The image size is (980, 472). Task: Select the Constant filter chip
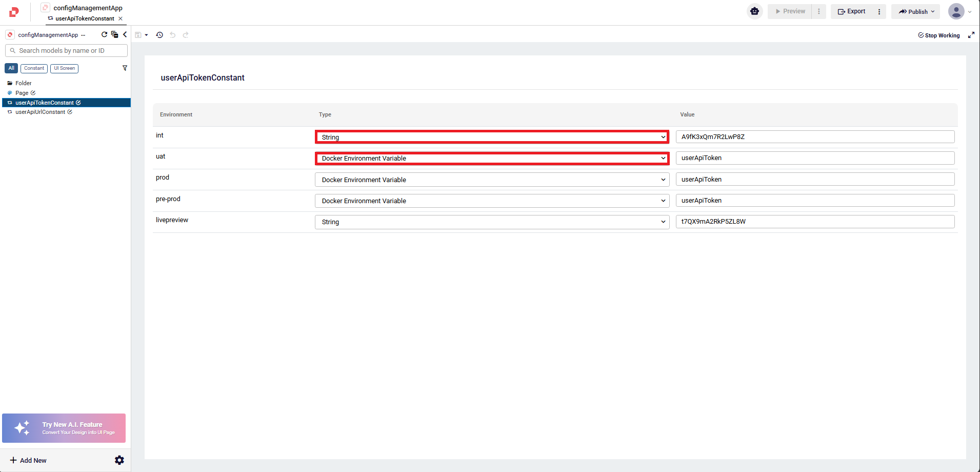34,68
